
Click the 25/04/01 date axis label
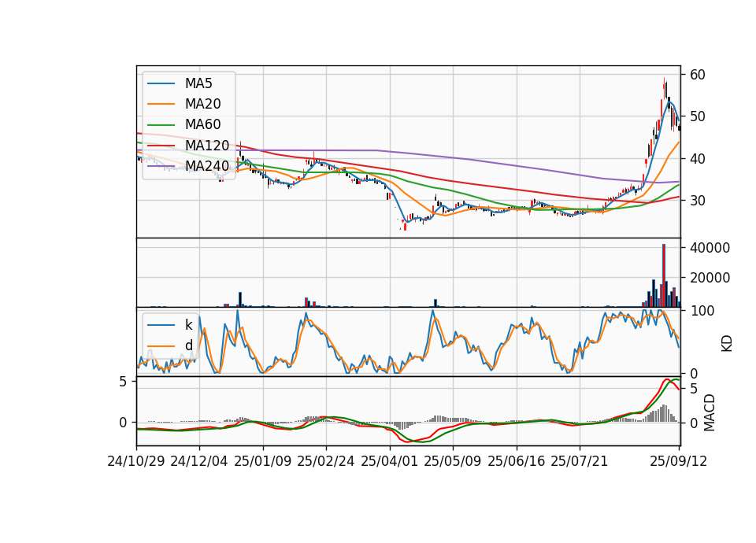tap(390, 461)
